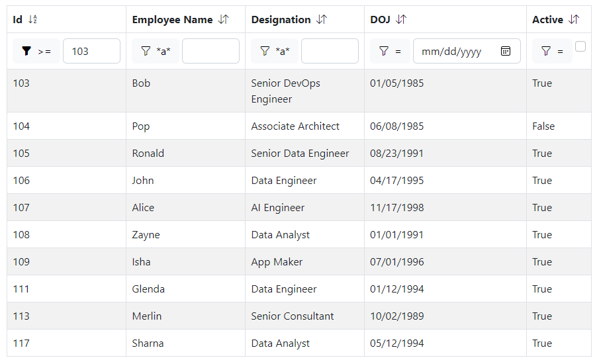599x364 pixels.
Task: Open Employee Name filter operator menu
Action: click(x=155, y=51)
